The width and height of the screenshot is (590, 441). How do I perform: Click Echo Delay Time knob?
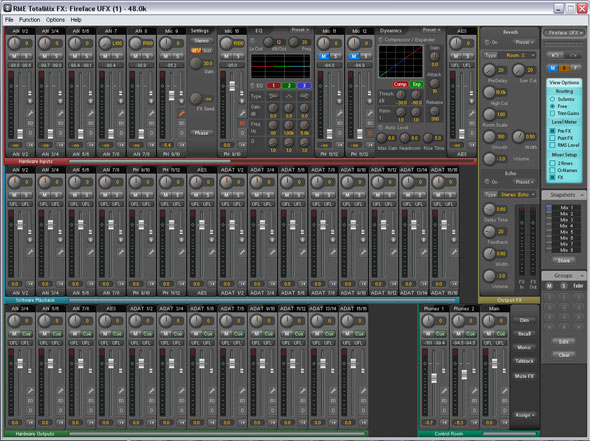489,209
